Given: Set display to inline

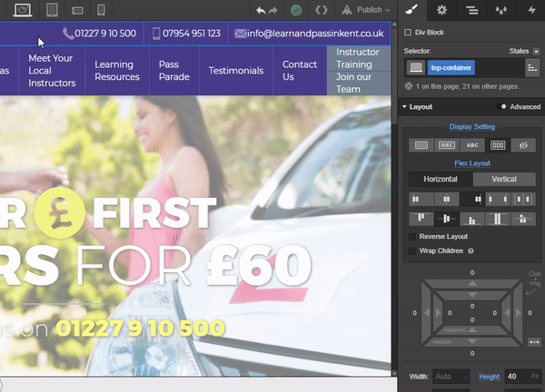Looking at the screenshot, I should [472, 145].
